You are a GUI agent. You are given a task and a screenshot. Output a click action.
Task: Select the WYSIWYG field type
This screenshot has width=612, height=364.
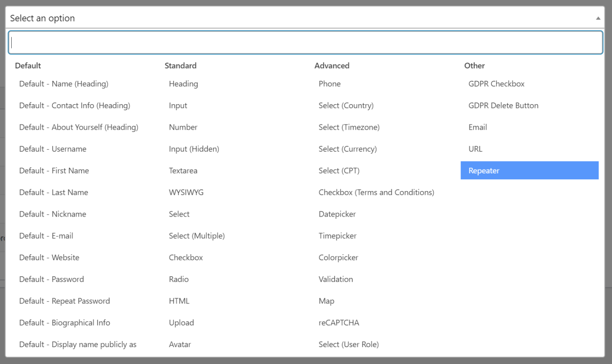click(x=230, y=192)
